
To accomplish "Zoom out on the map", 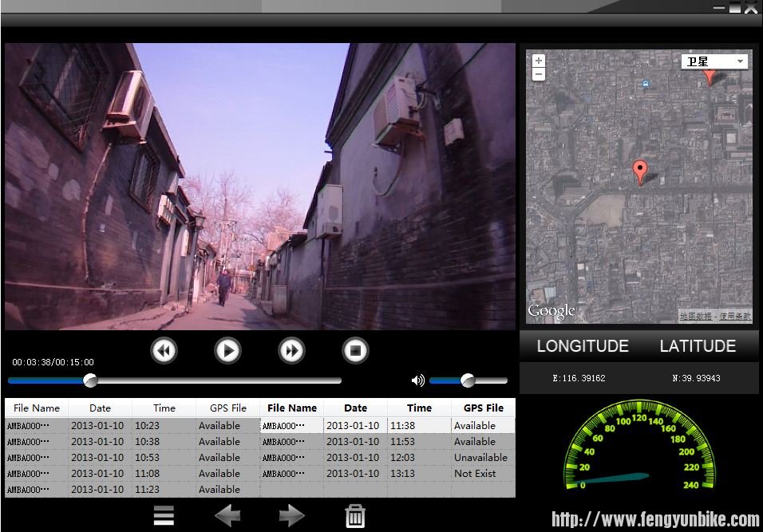I will point(539,74).
